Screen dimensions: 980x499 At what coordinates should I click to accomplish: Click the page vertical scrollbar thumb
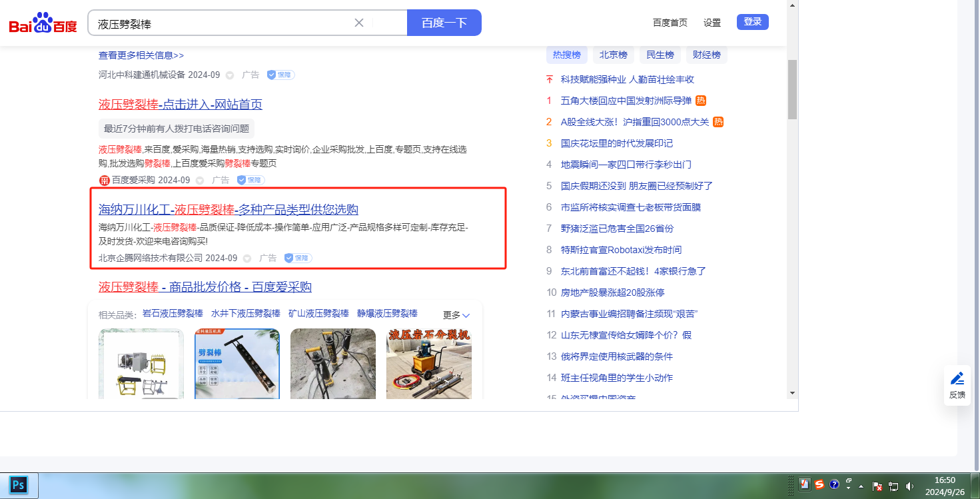[x=792, y=89]
